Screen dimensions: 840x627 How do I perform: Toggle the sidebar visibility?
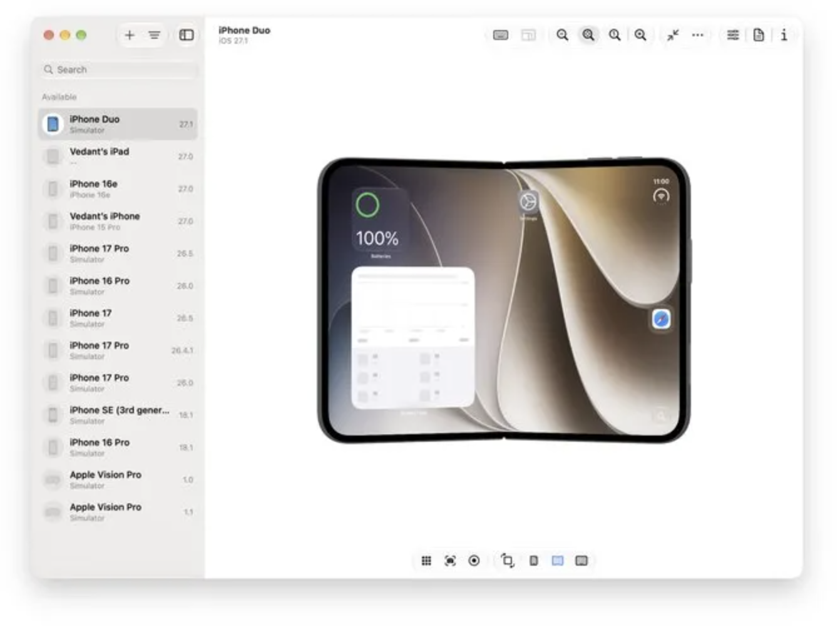[187, 35]
